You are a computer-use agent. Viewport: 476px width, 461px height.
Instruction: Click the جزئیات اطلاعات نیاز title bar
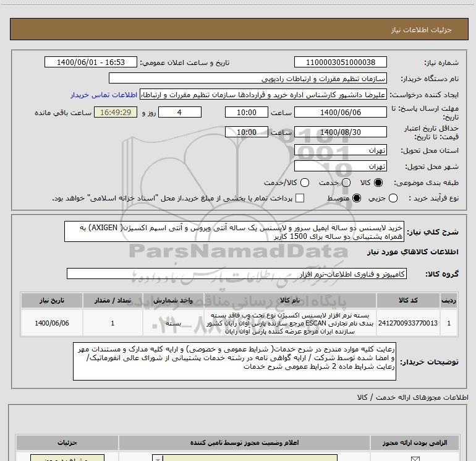point(239,30)
